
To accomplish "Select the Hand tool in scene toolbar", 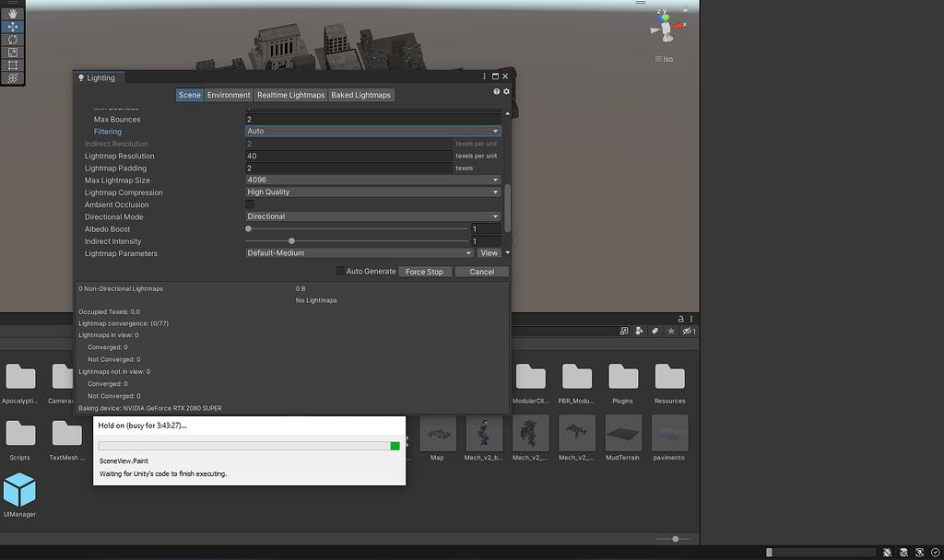I will [x=13, y=14].
